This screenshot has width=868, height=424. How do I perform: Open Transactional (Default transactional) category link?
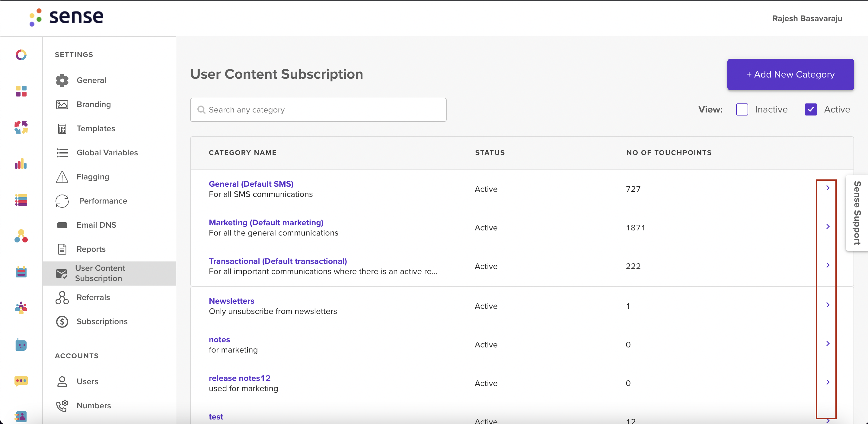click(x=278, y=261)
